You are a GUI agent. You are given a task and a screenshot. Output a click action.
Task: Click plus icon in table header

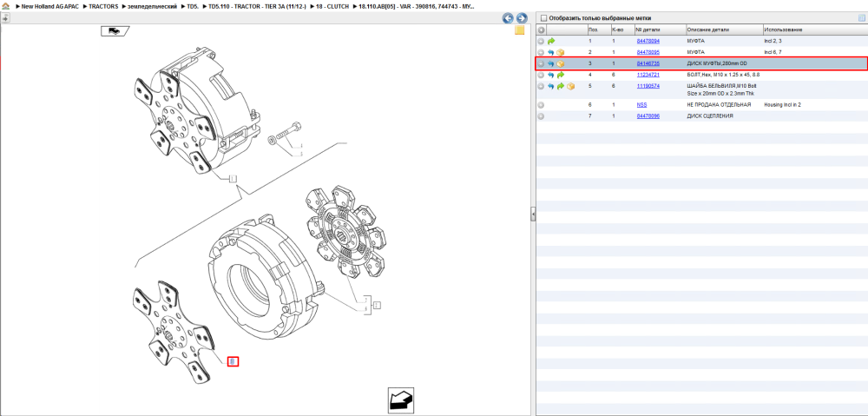(x=542, y=30)
